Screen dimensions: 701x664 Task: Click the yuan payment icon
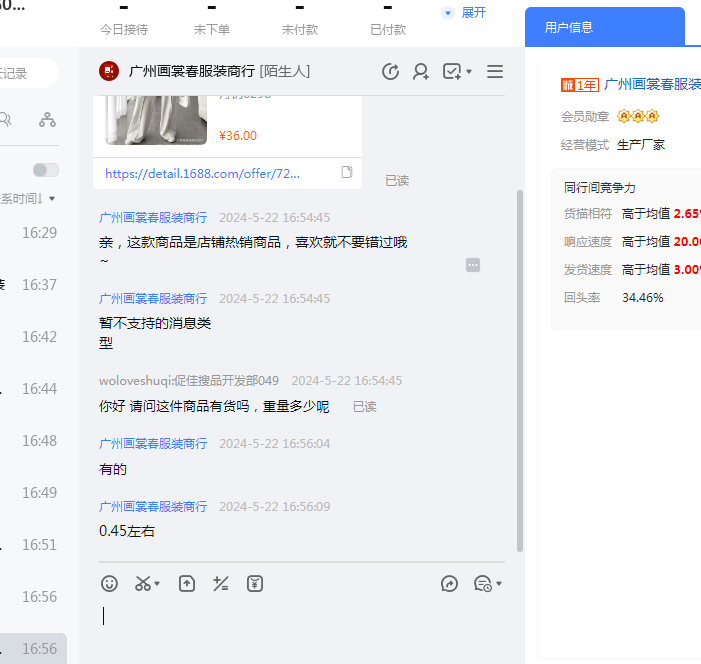pyautogui.click(x=255, y=583)
